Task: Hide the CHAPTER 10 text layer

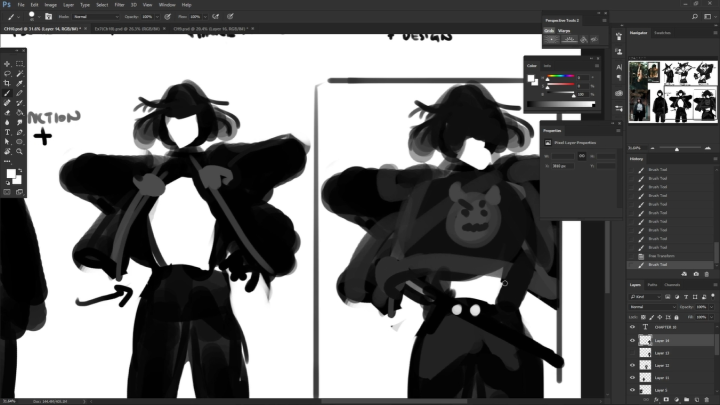Action: click(632, 327)
